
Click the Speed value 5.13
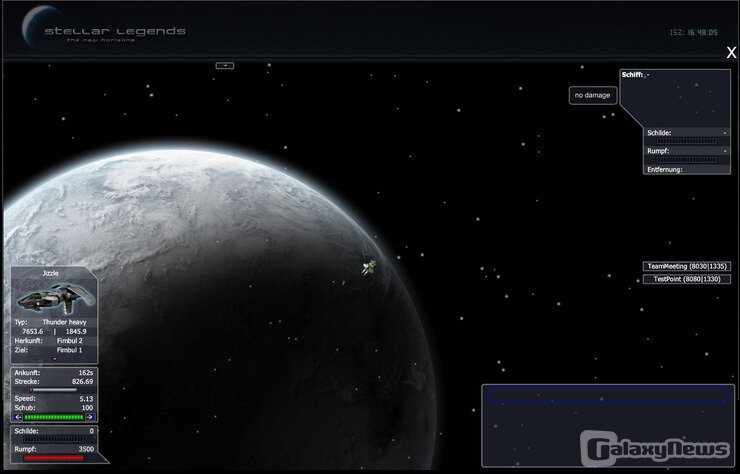pos(87,399)
